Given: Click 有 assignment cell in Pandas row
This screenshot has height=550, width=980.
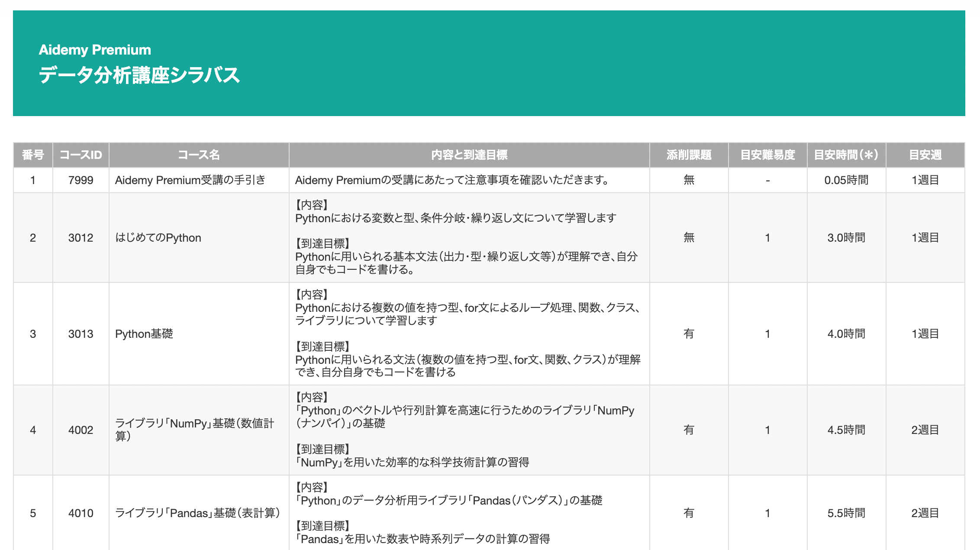Looking at the screenshot, I should point(689,513).
